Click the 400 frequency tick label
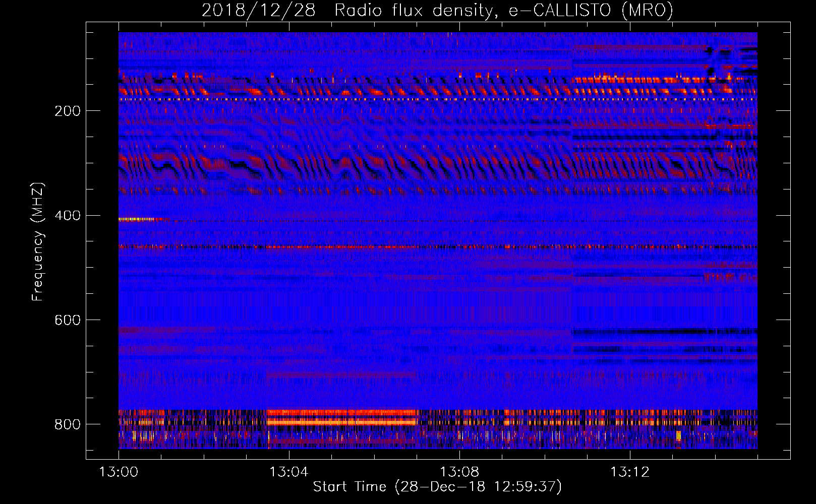This screenshot has width=816, height=504. (x=68, y=216)
